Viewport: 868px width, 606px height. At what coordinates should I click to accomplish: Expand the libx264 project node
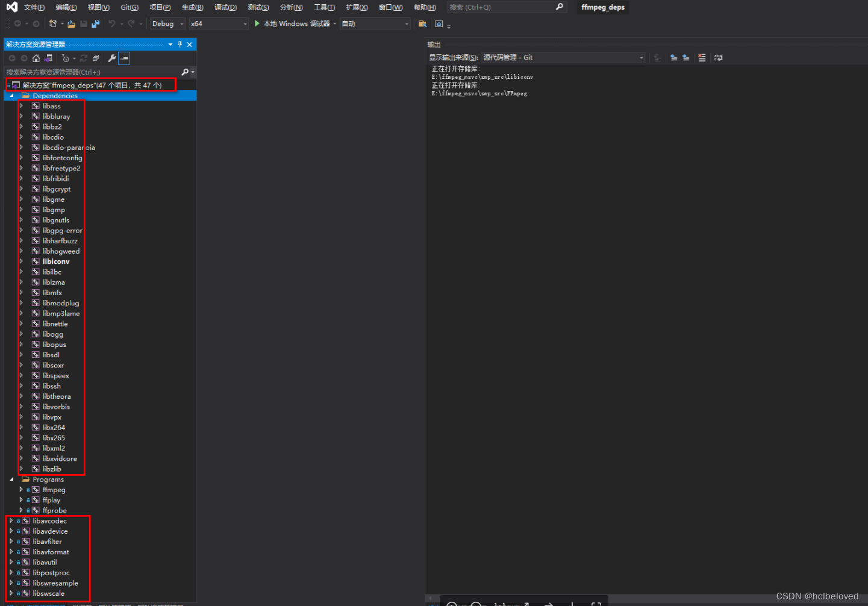[x=23, y=427]
